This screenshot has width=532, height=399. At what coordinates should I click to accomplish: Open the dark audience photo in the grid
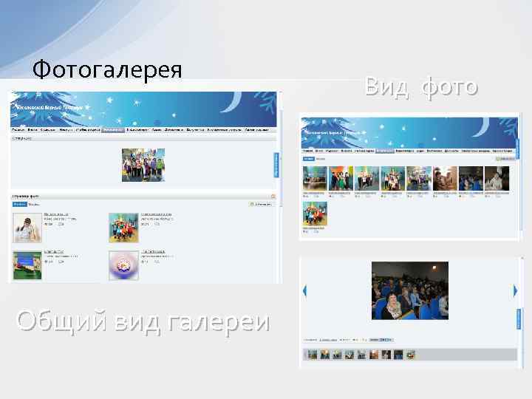tap(471, 179)
